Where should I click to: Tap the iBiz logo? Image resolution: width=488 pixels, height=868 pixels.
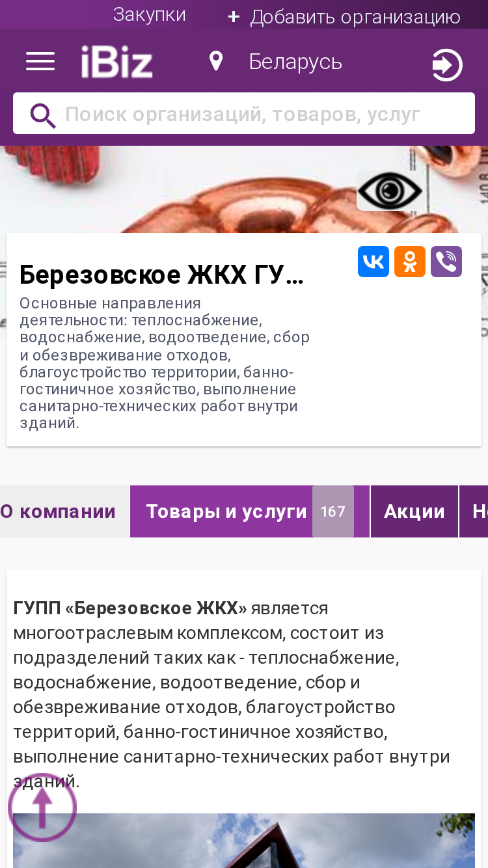tap(117, 62)
